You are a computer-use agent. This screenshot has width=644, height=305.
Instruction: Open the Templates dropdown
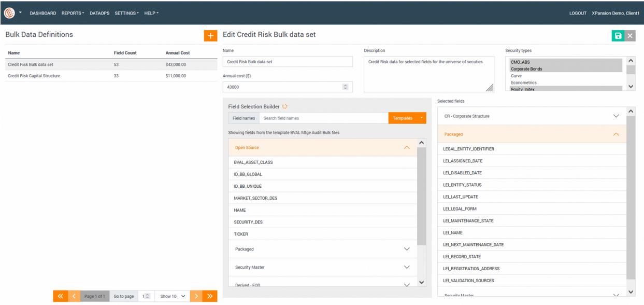(x=407, y=118)
